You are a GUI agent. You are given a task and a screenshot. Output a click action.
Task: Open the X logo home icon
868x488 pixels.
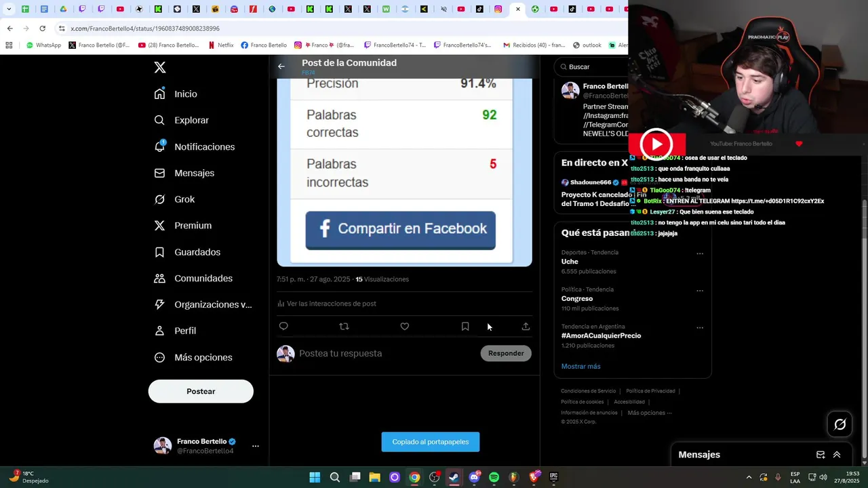click(x=159, y=67)
